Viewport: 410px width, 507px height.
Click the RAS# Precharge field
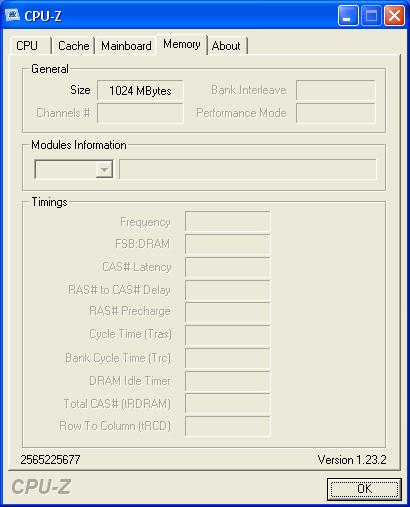tap(228, 312)
